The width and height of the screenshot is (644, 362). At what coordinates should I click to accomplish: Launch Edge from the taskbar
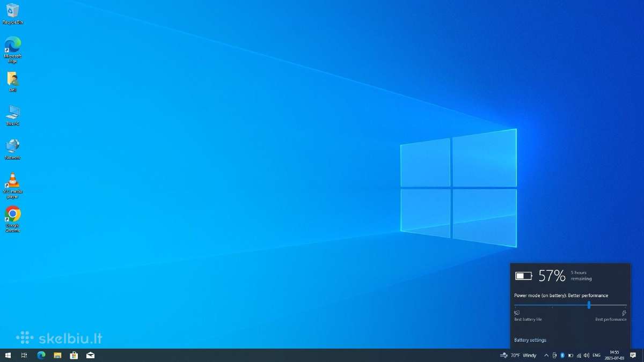41,355
